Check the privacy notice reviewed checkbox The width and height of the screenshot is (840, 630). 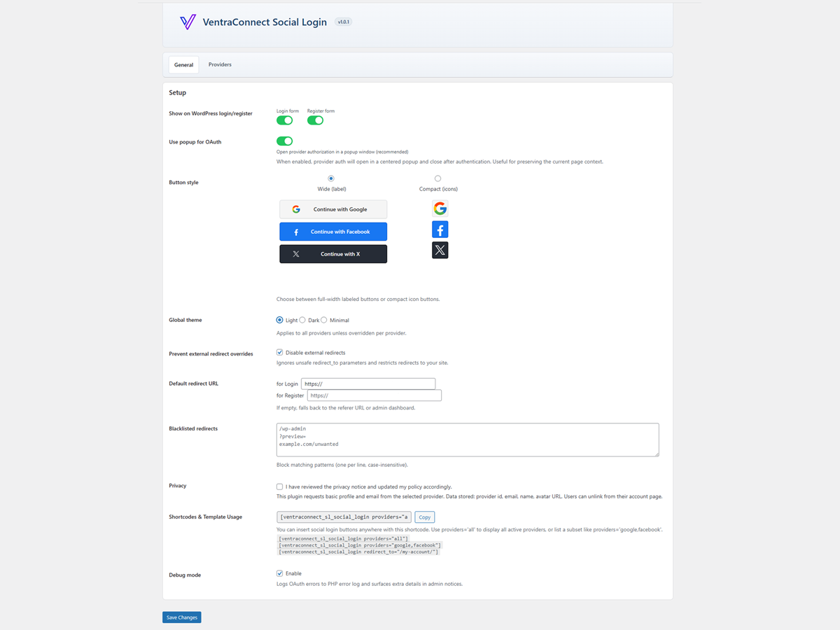coord(279,486)
